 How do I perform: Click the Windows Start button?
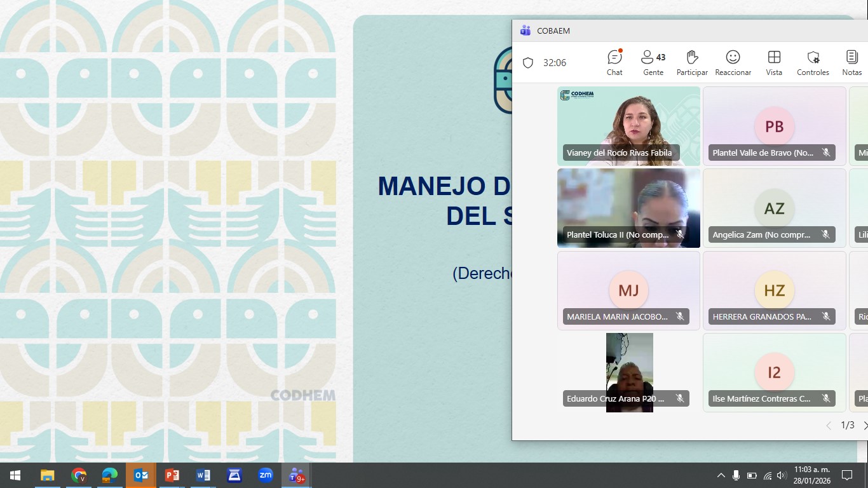pyautogui.click(x=15, y=475)
